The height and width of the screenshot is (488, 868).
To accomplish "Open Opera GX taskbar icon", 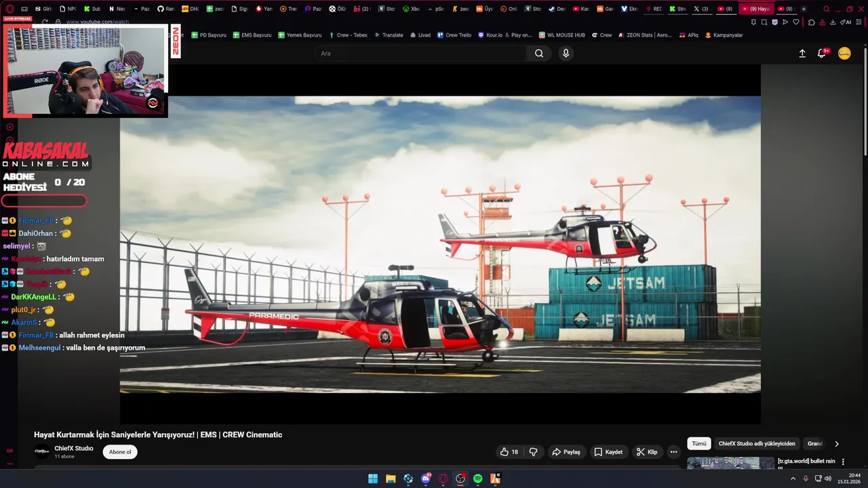I will pyautogui.click(x=443, y=479).
